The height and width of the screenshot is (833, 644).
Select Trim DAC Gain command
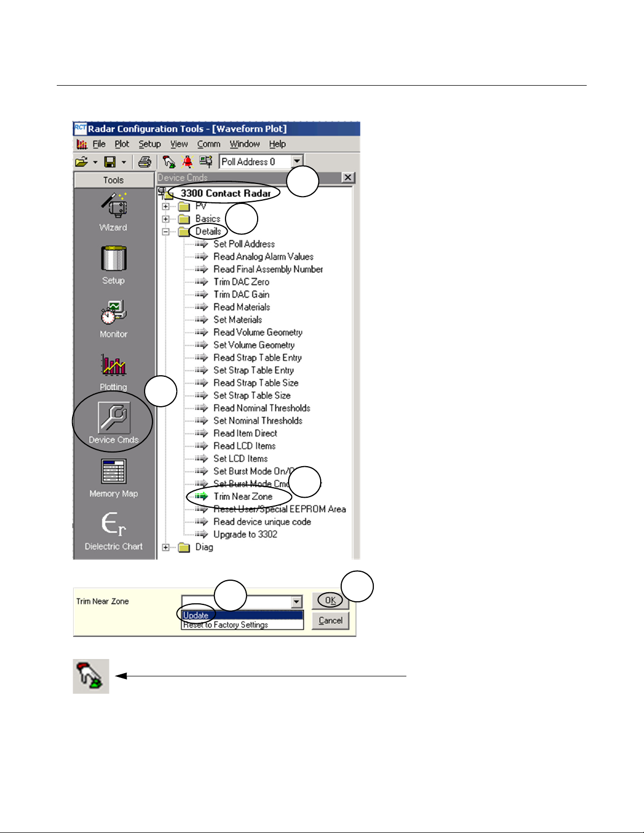pos(241,294)
